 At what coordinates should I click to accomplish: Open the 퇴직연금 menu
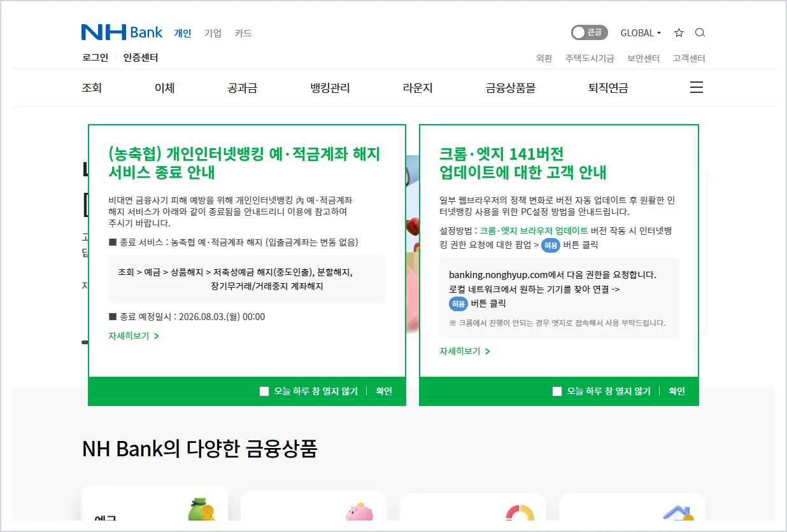(x=608, y=88)
